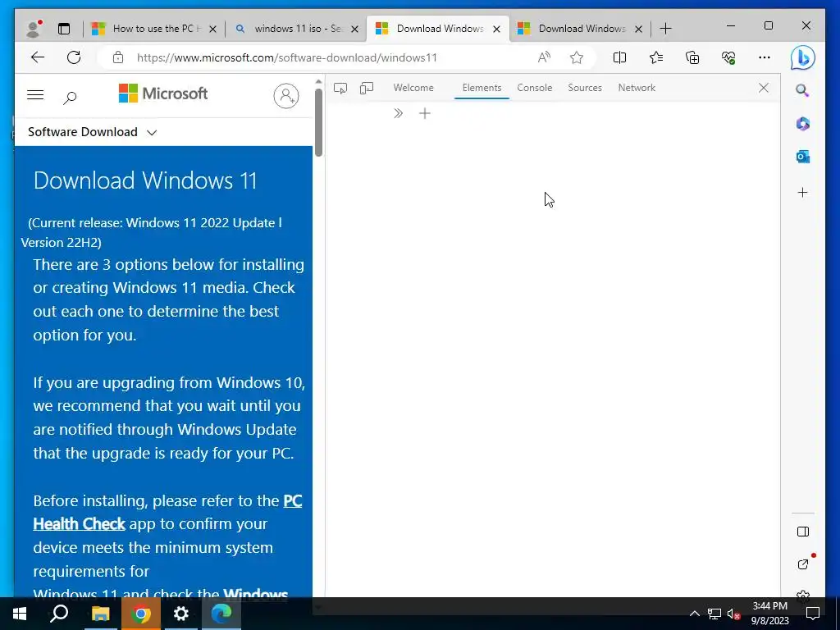Click the 'Download Windows 11' heading

click(x=145, y=180)
